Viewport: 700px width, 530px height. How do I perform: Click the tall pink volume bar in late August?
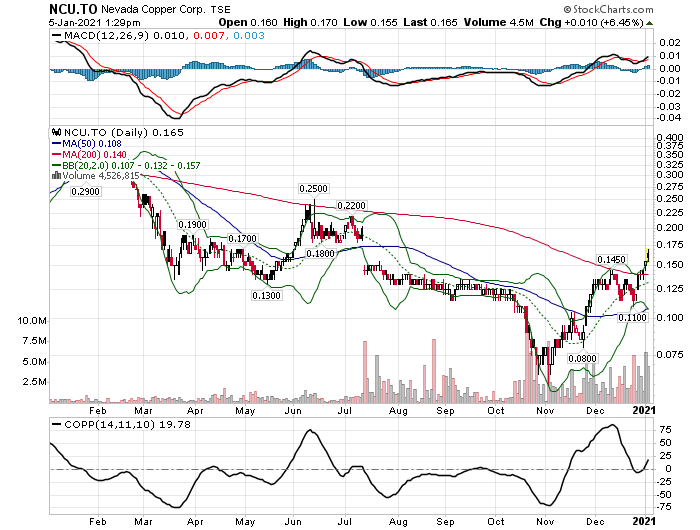(x=434, y=371)
